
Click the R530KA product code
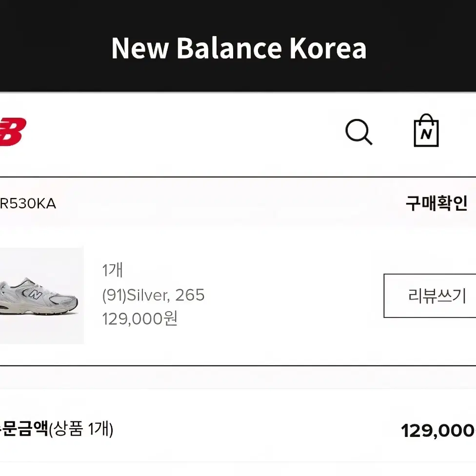pyautogui.click(x=28, y=204)
